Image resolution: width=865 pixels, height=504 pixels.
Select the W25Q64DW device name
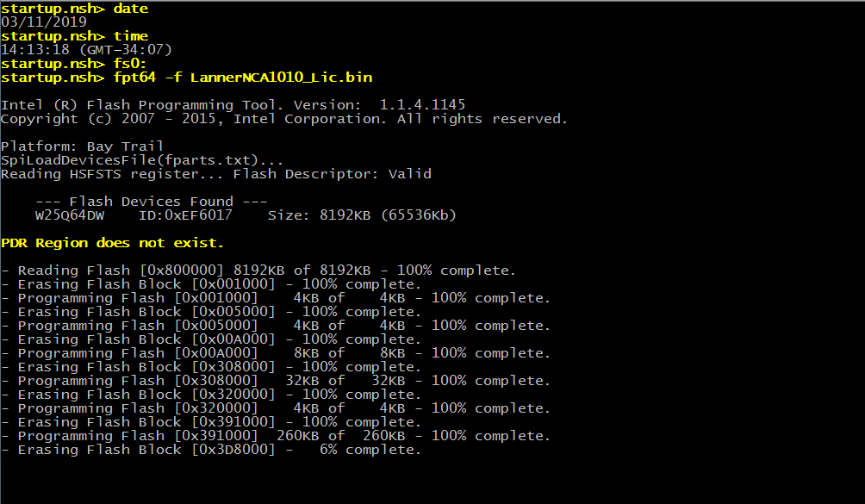pos(69,215)
